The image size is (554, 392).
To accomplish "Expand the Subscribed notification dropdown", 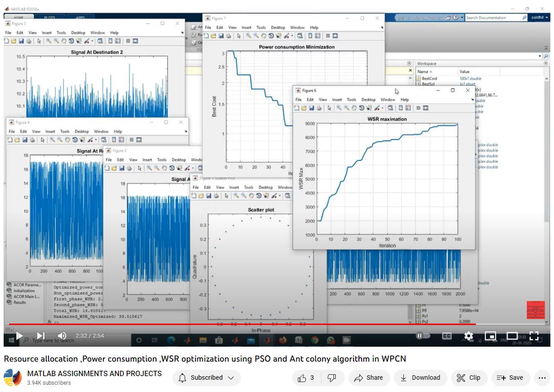I will coord(206,377).
